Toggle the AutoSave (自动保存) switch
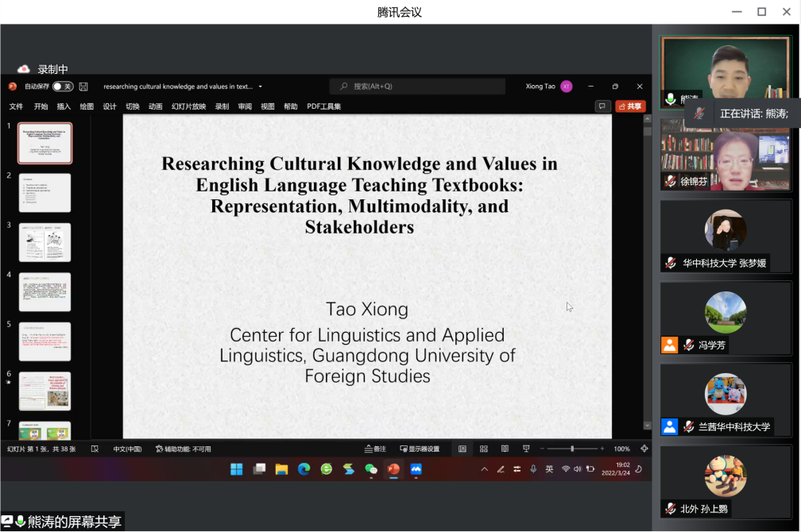 (x=63, y=87)
